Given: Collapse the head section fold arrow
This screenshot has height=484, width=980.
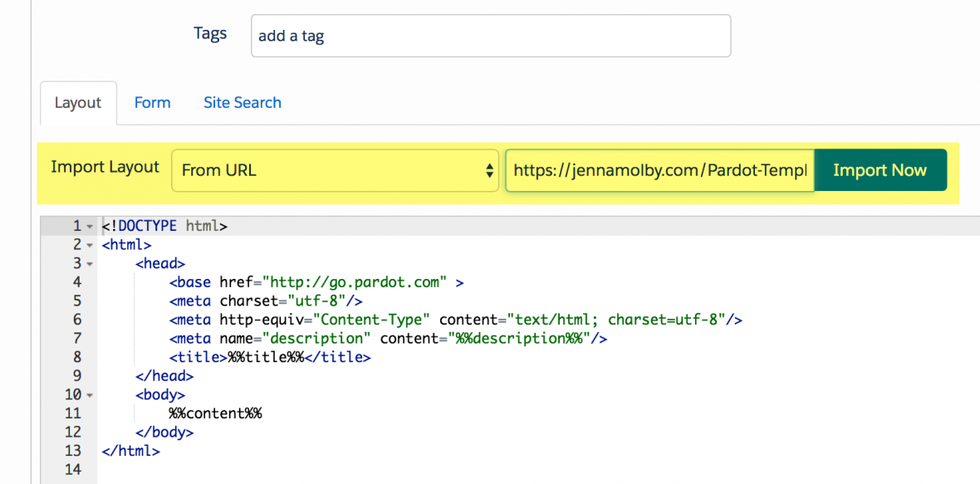Looking at the screenshot, I should [90, 264].
